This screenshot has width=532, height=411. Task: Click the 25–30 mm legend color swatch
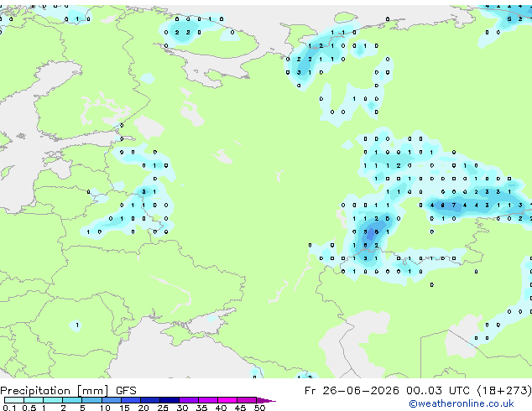tap(169, 400)
